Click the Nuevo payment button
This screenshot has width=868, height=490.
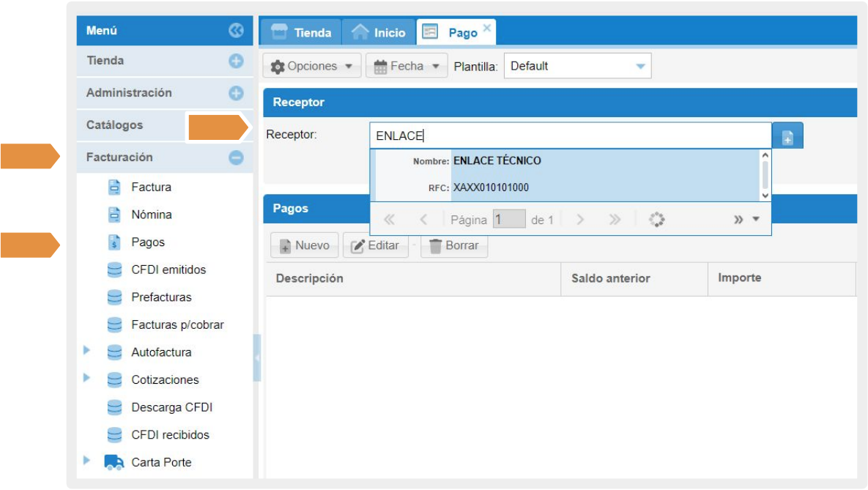305,246
